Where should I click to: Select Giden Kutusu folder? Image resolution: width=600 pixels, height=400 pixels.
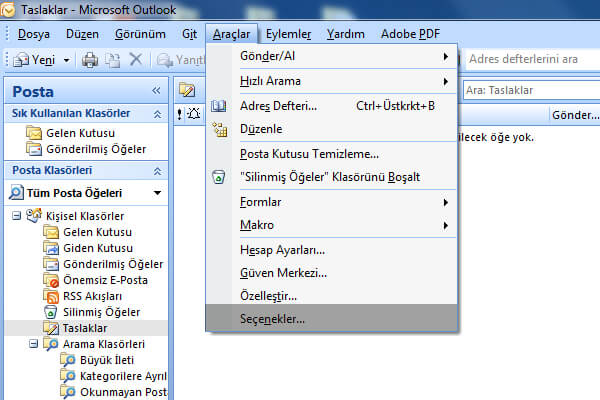[98, 248]
